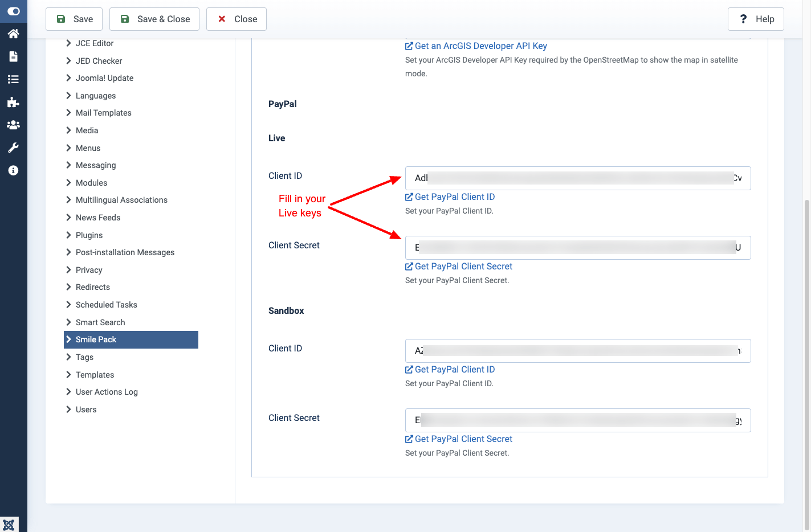Image resolution: width=811 pixels, height=532 pixels.
Task: Open the Help button
Action: 756,19
